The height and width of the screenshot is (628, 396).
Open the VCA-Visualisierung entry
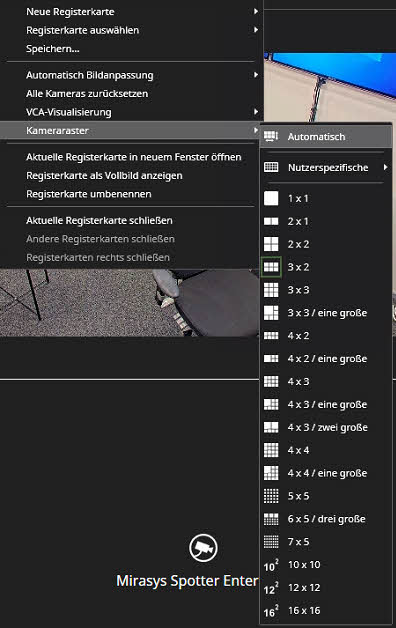pyautogui.click(x=131, y=112)
